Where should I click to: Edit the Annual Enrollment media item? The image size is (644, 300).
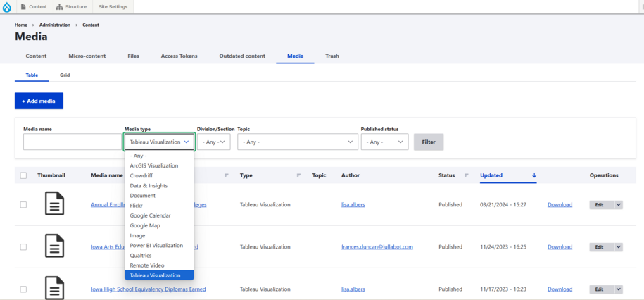click(601, 205)
